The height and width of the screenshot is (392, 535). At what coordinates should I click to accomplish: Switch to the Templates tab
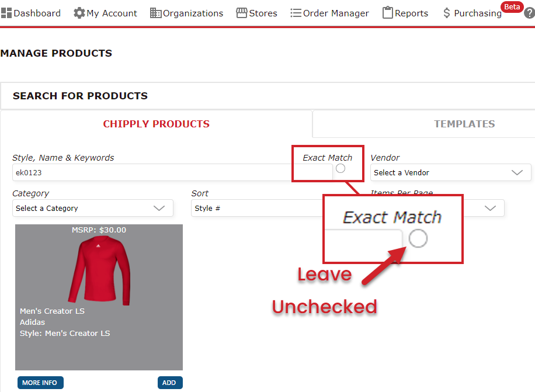(464, 124)
